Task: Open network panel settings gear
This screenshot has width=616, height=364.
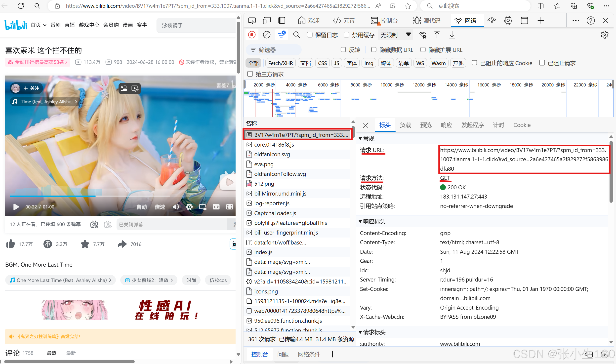Action: pyautogui.click(x=605, y=35)
